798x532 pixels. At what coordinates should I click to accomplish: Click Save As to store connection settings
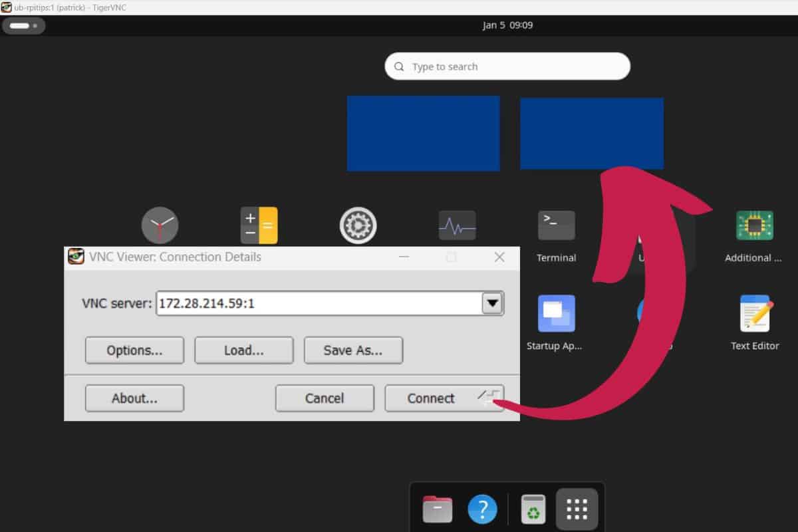[353, 350]
